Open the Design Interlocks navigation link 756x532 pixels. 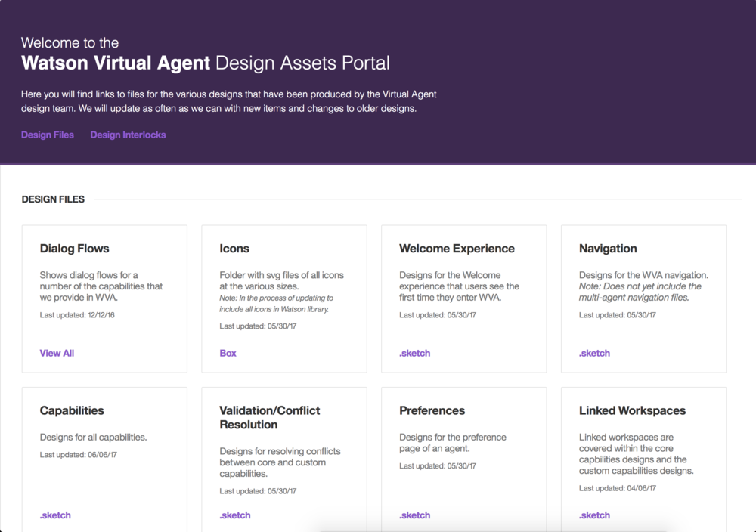coord(128,135)
